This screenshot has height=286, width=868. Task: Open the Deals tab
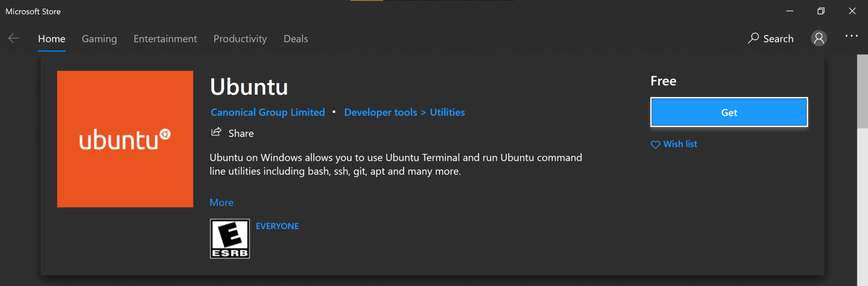click(296, 39)
